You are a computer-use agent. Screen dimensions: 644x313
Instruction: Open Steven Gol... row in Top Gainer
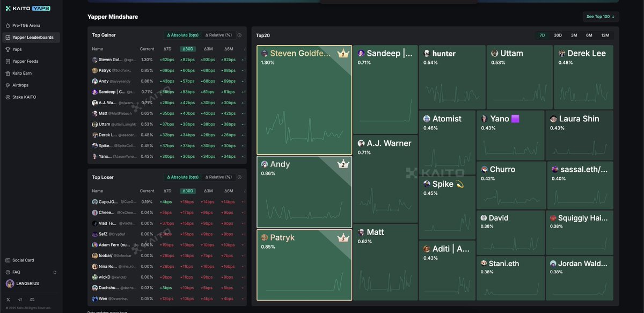click(x=167, y=60)
